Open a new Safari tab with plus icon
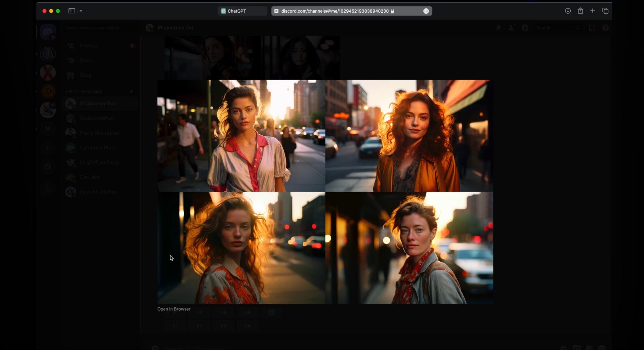644x350 pixels. (x=593, y=11)
